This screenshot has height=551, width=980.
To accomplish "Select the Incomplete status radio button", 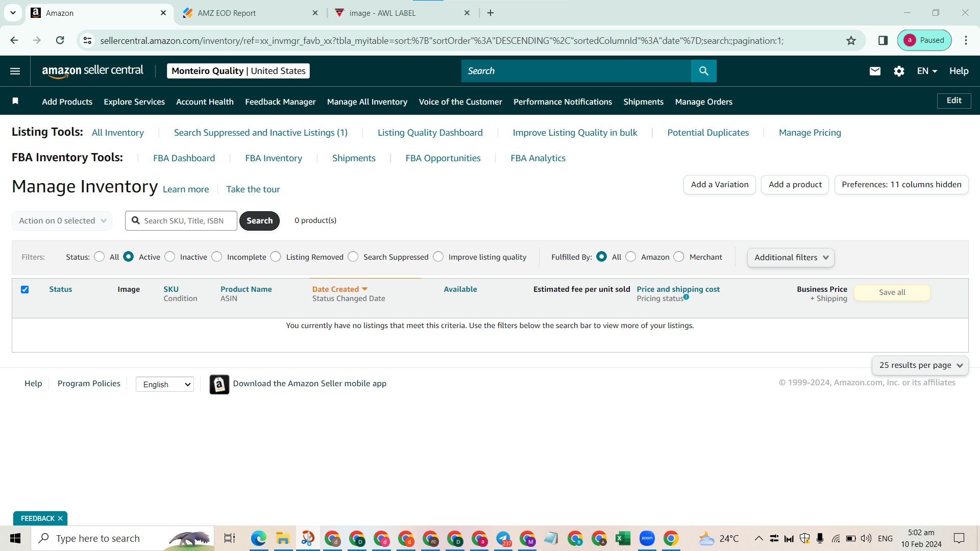I will click(x=217, y=257).
